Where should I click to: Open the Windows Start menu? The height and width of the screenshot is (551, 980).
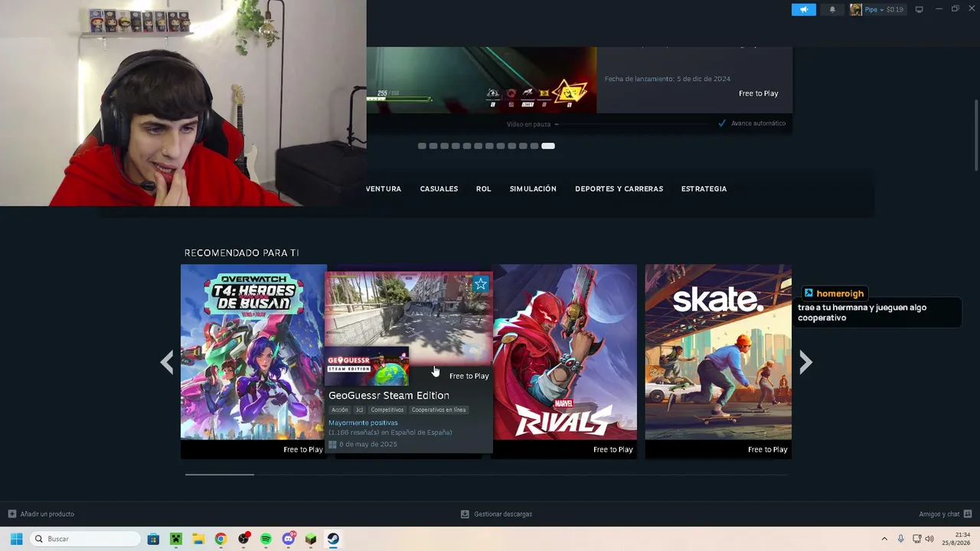[x=16, y=539]
